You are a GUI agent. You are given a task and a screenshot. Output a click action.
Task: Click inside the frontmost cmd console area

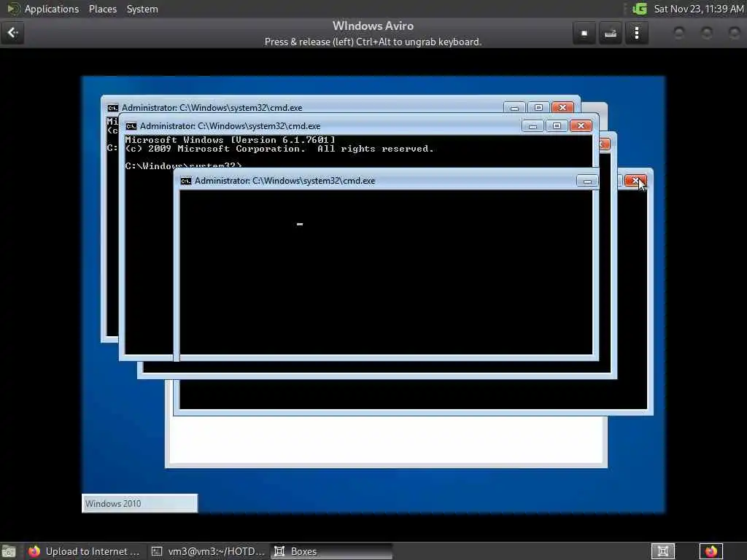tap(386, 273)
